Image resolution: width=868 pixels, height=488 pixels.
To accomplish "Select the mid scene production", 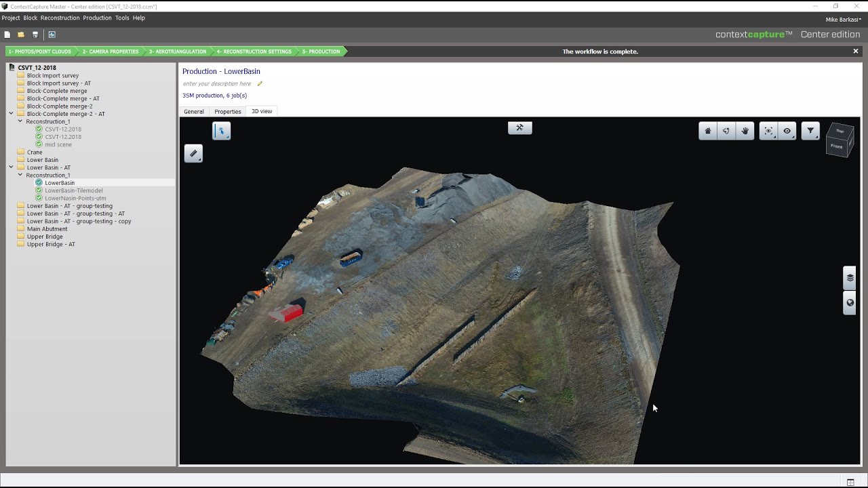I will [58, 144].
